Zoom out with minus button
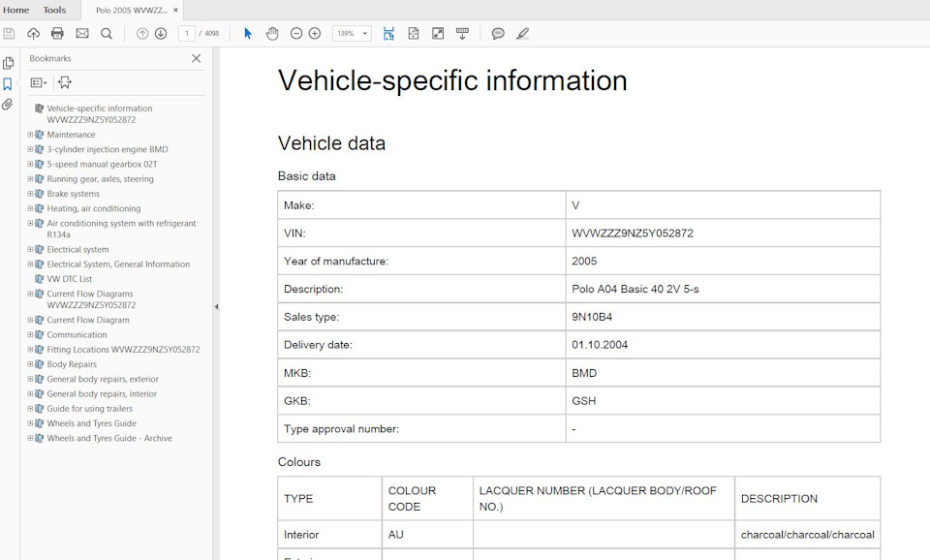This screenshot has height=560, width=930. pyautogui.click(x=296, y=34)
